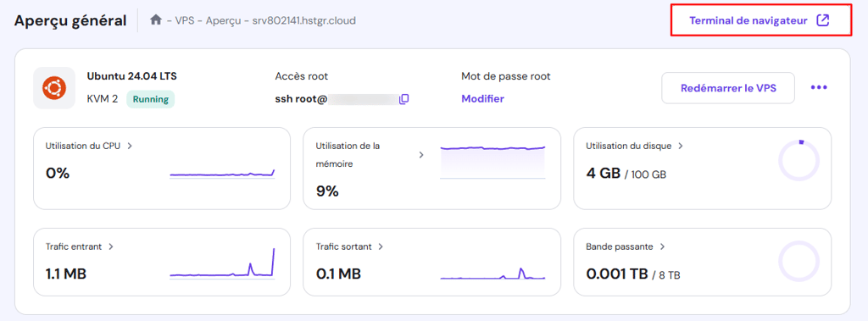
Task: Click the Aperçu général heading
Action: point(70,21)
